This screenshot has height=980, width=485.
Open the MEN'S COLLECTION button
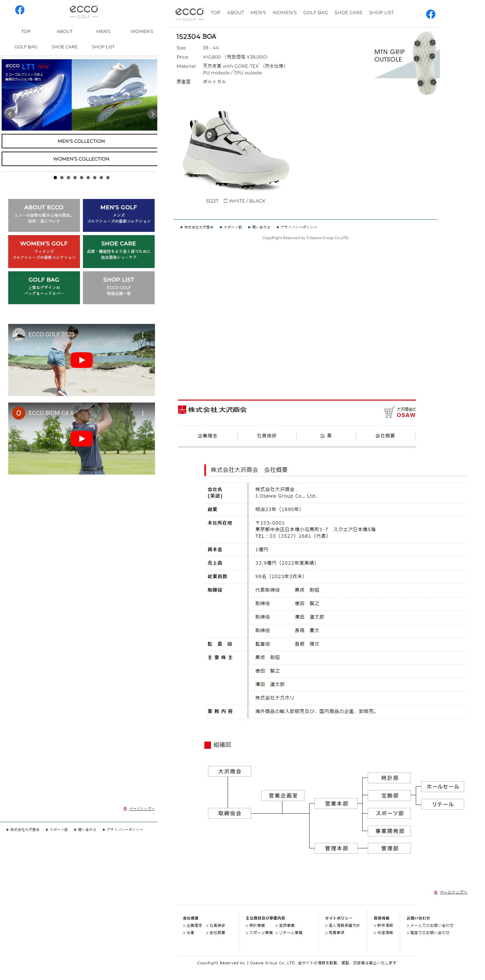tap(80, 141)
